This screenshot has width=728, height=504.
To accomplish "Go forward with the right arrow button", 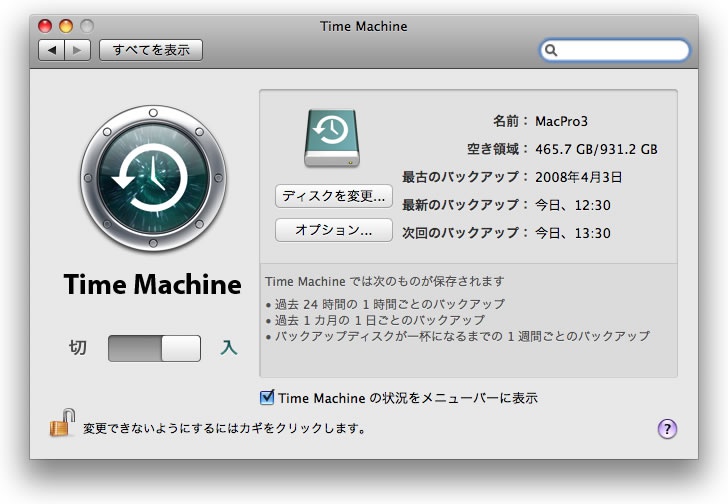I will (78, 50).
